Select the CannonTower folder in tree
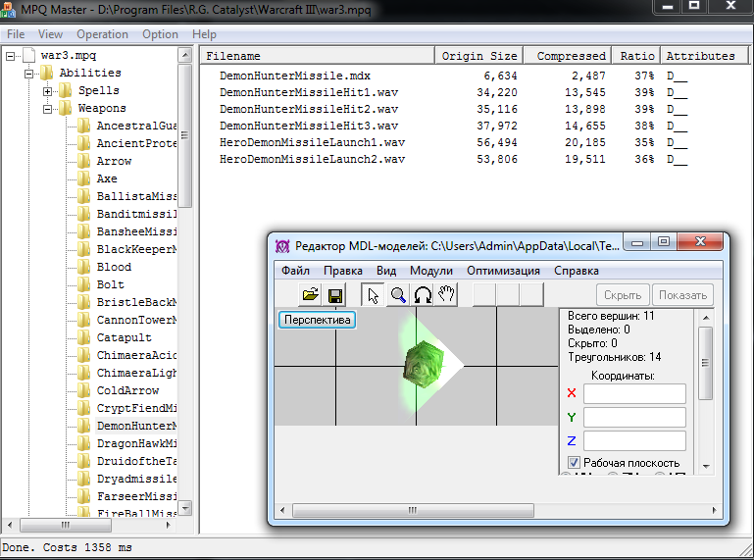 (x=136, y=320)
